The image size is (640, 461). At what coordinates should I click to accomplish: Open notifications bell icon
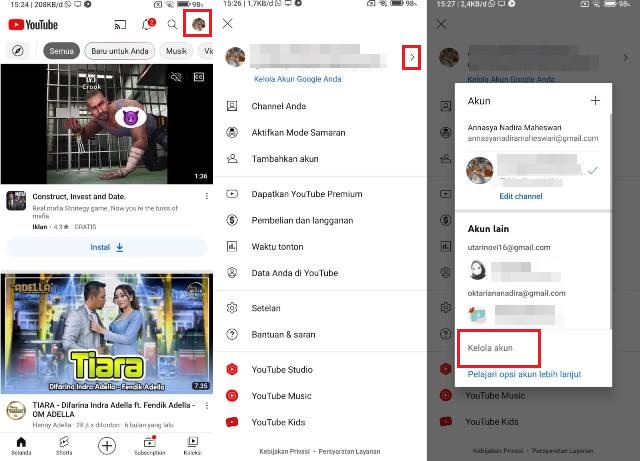pyautogui.click(x=147, y=24)
